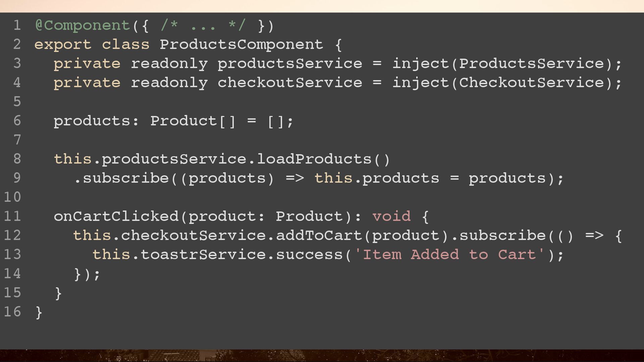Click the 'Item Added to Cart' string
This screenshot has height=362, width=644.
[449, 255]
